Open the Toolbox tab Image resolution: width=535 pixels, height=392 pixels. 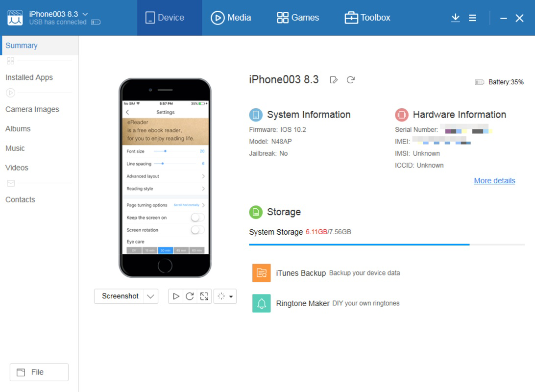[367, 18]
